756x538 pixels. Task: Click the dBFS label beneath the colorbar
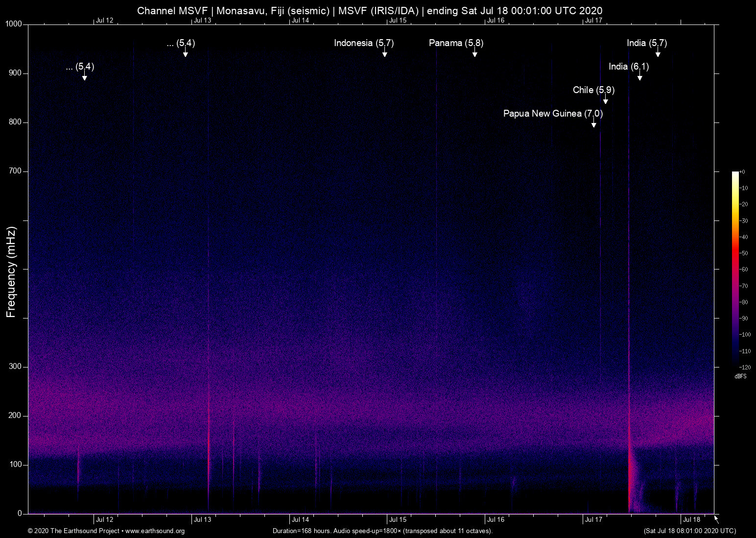(740, 376)
